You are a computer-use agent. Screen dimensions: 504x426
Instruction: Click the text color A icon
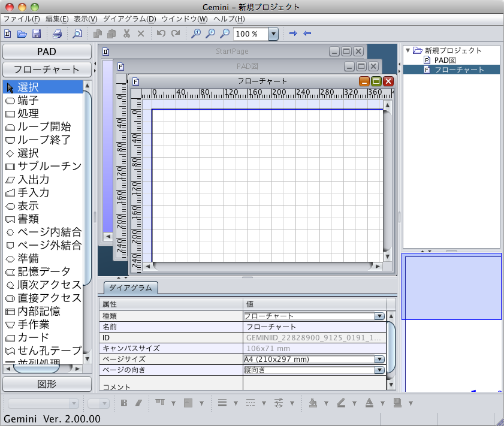(x=369, y=403)
